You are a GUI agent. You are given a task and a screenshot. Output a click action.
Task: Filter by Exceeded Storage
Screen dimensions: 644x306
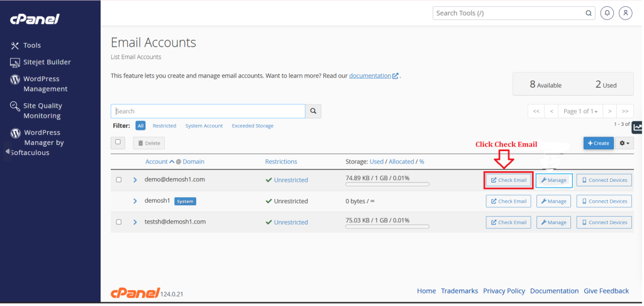click(x=253, y=126)
